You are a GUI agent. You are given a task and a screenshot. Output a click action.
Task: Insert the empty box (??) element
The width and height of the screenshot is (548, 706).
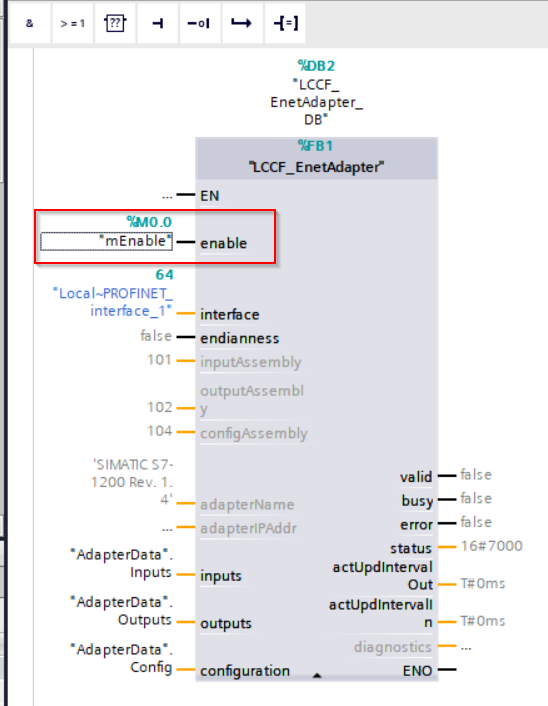(x=115, y=23)
